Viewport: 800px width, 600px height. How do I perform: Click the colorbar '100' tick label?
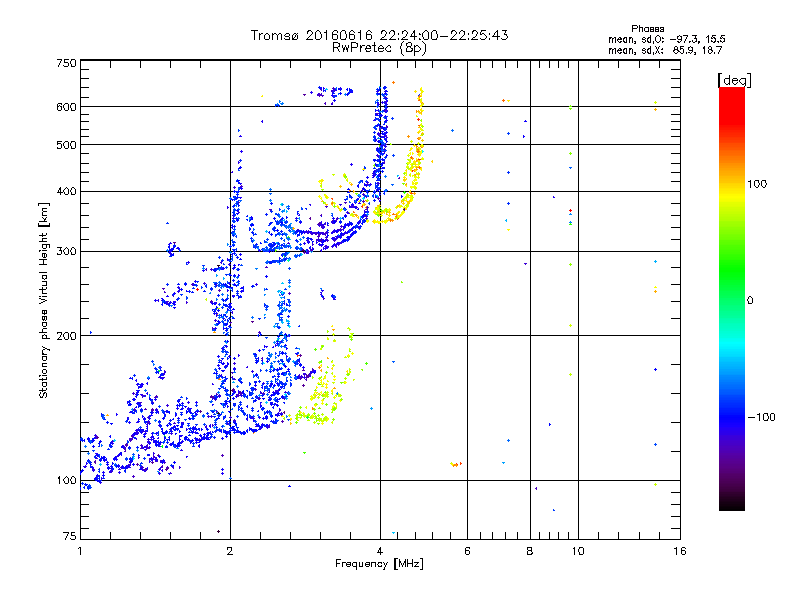[x=757, y=184]
